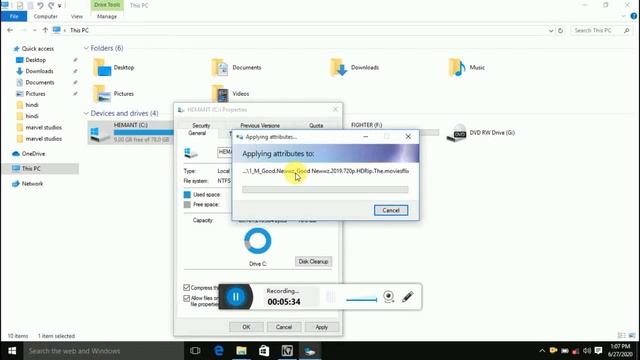The width and height of the screenshot is (640, 360).
Task: Open Quick access in the navigation pane
Action: click(38, 49)
